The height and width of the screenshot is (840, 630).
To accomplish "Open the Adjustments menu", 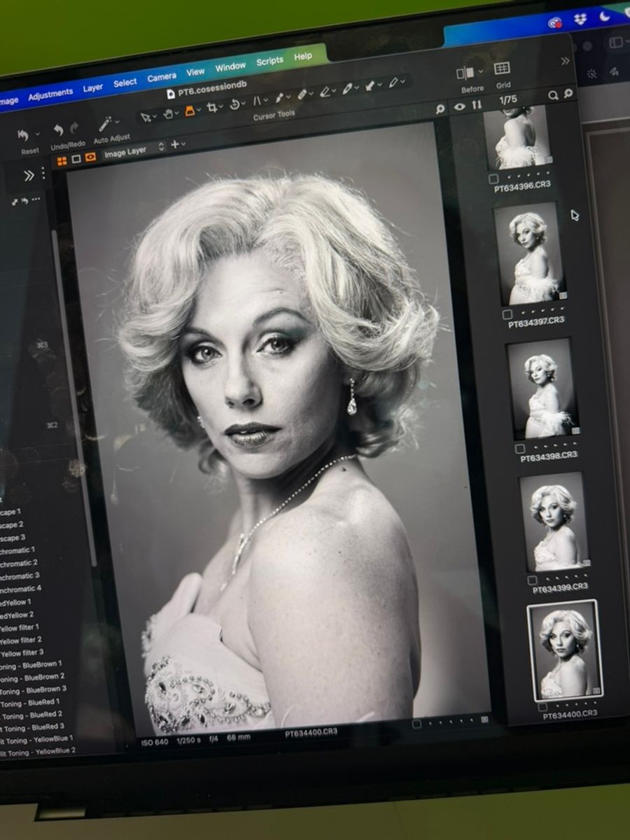I will coord(50,94).
